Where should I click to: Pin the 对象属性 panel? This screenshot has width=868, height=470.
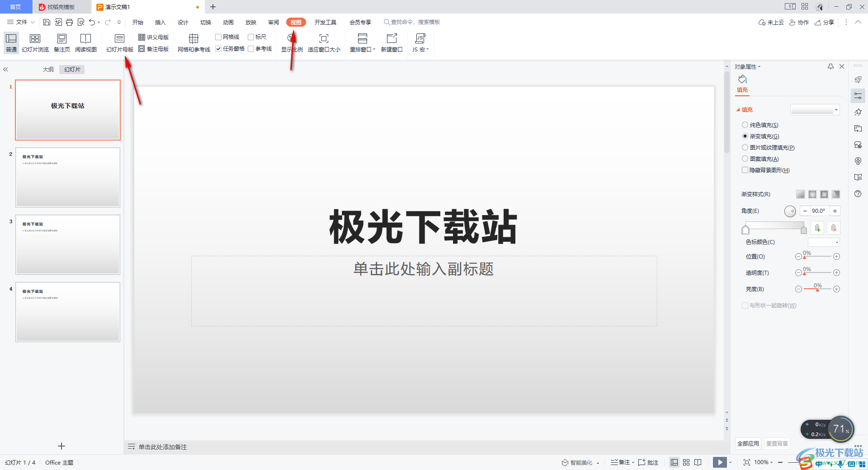coord(830,66)
